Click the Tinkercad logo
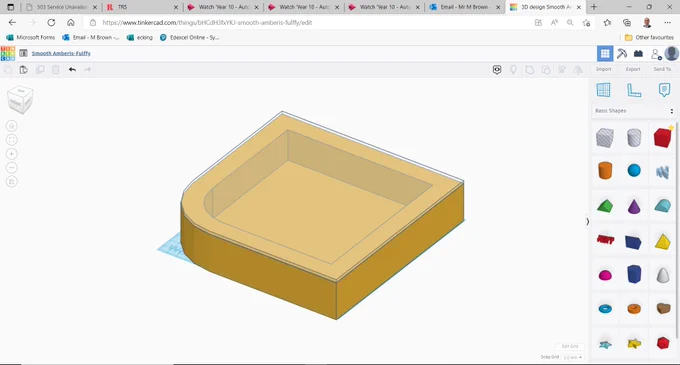 pos(8,53)
